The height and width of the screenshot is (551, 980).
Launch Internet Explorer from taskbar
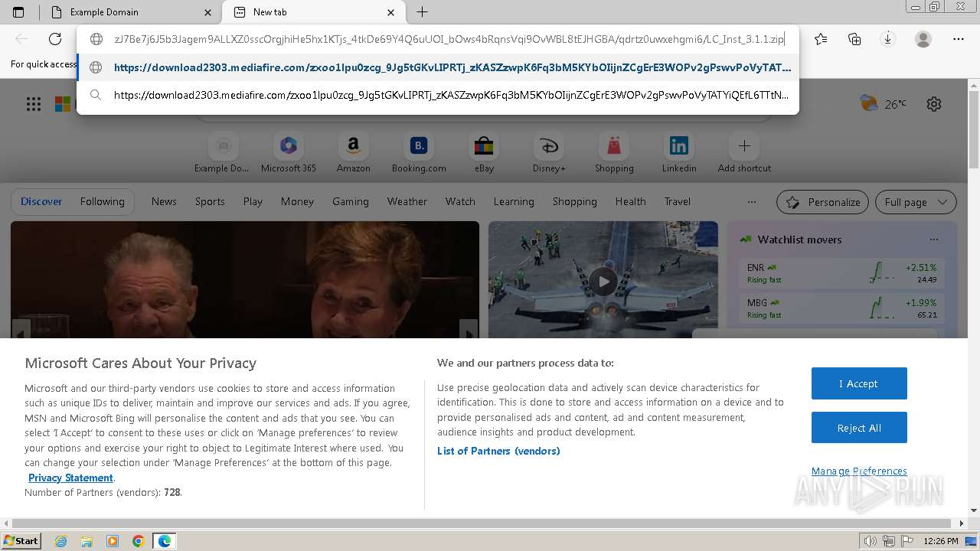click(x=61, y=541)
